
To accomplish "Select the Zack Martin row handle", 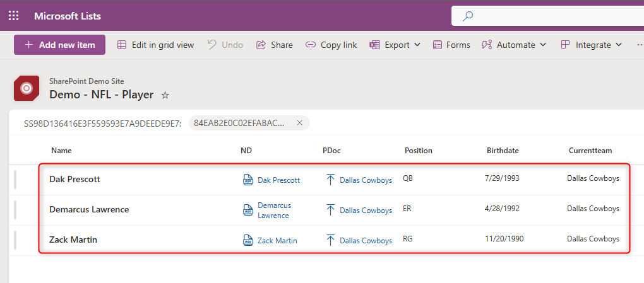I will click(x=15, y=240).
